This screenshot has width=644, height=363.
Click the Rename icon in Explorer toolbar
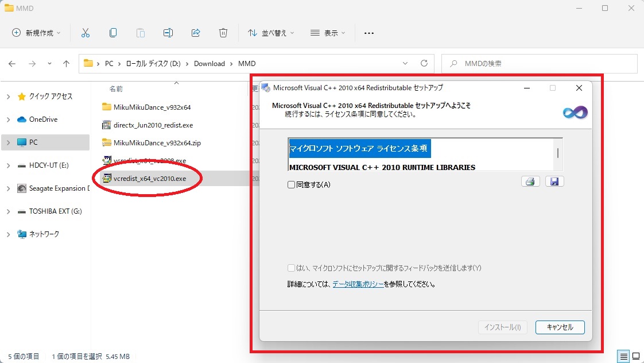[168, 33]
